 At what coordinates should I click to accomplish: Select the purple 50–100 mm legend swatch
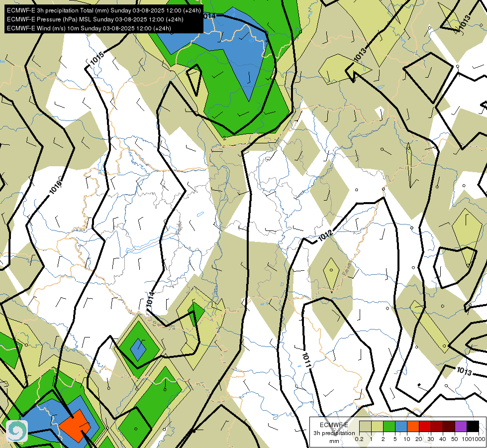click(x=461, y=427)
